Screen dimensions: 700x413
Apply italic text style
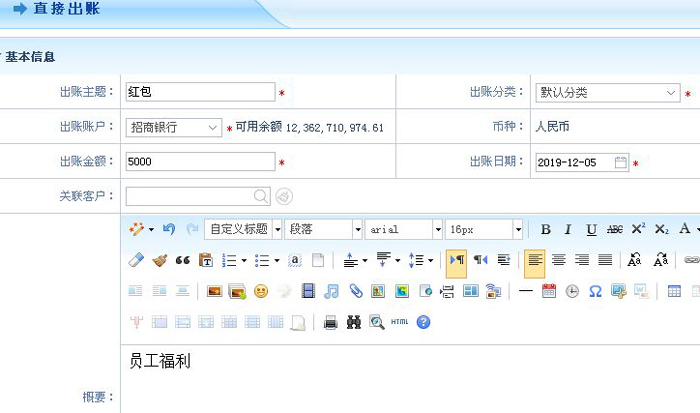(568, 229)
